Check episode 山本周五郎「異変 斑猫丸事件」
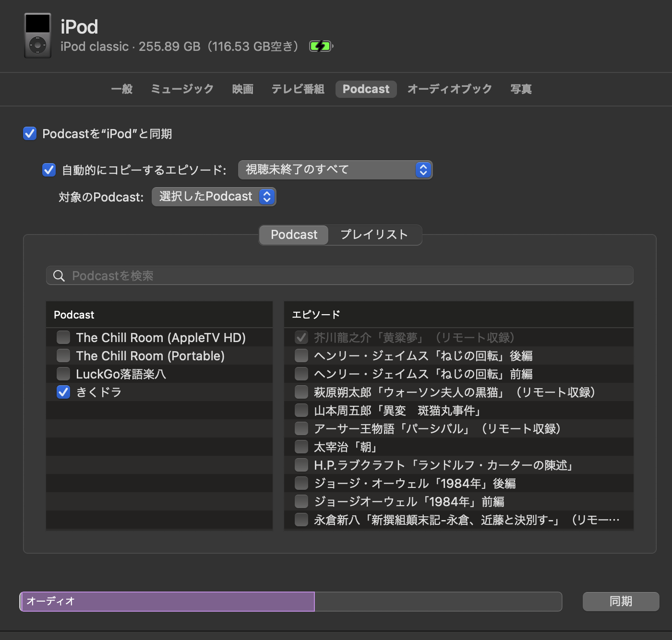Viewport: 672px width, 640px height. coord(301,410)
